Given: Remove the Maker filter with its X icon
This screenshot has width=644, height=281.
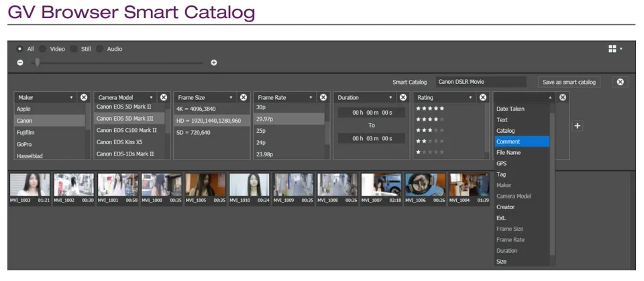Looking at the screenshot, I should (x=84, y=97).
